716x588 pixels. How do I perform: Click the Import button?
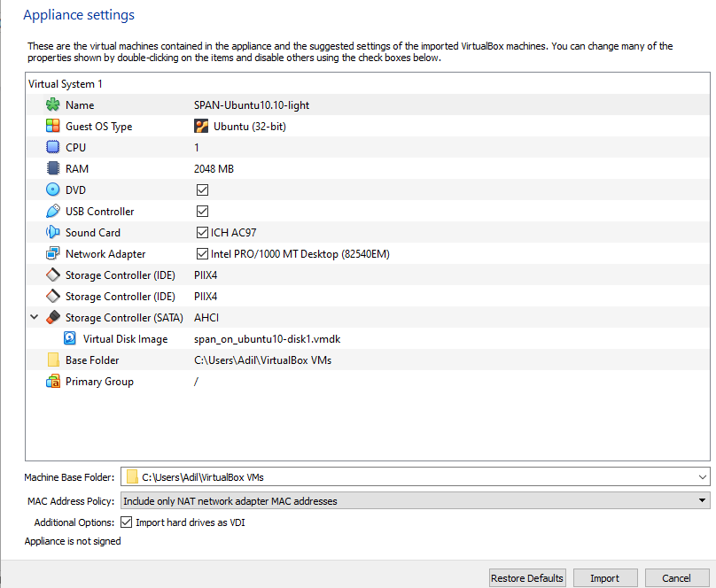pyautogui.click(x=605, y=578)
